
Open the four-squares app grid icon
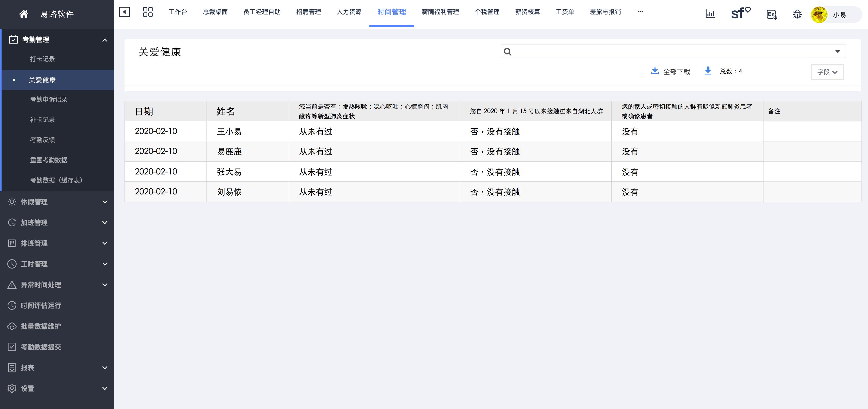(148, 12)
